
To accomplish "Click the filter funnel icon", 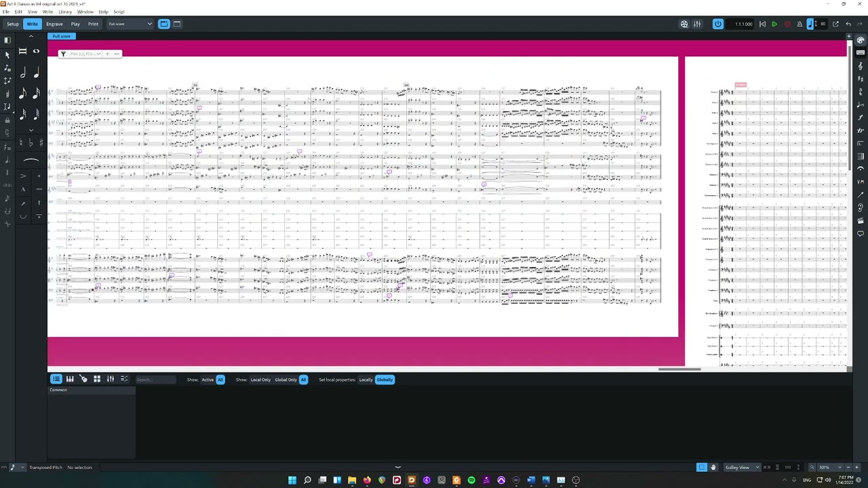I will [x=63, y=54].
